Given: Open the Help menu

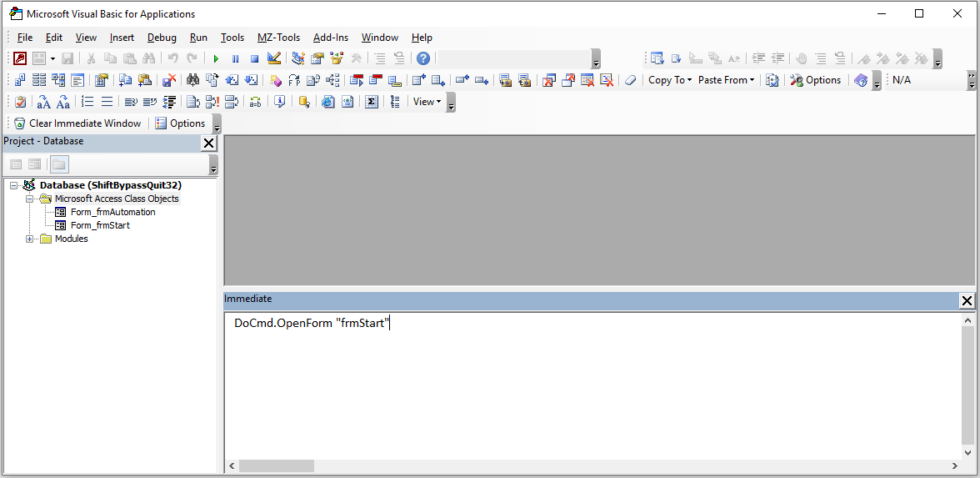Looking at the screenshot, I should point(422,38).
